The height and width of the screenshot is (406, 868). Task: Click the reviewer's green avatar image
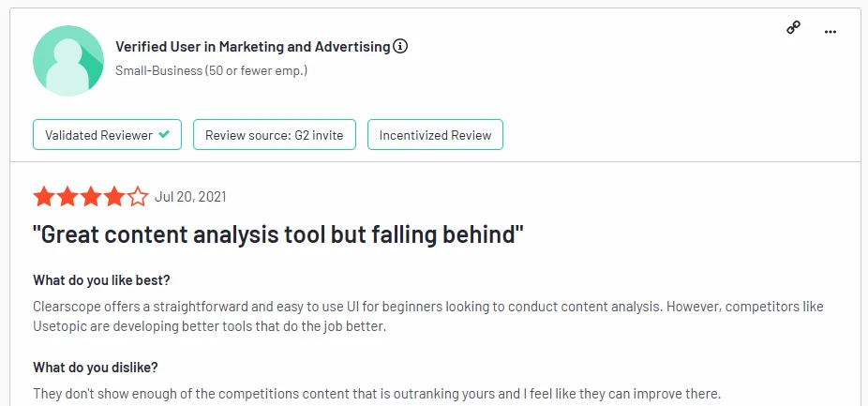coord(68,61)
